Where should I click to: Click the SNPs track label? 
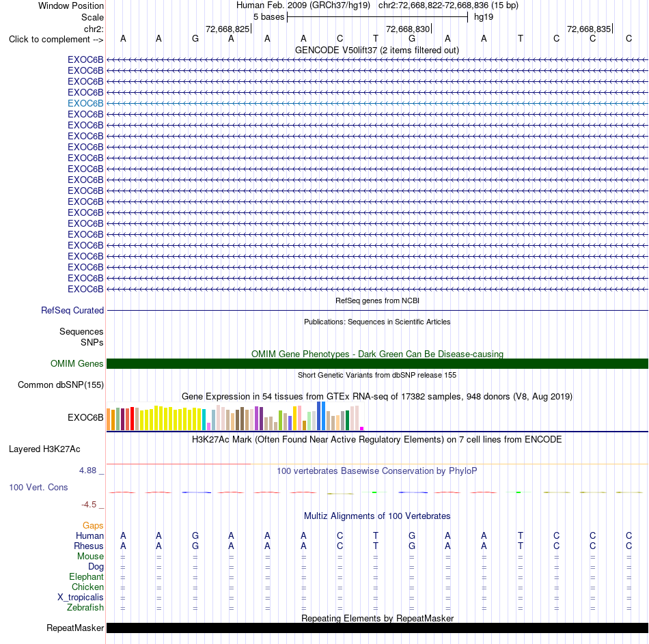pyautogui.click(x=92, y=343)
